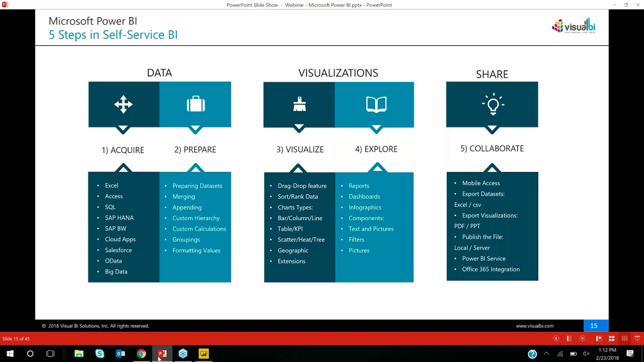This screenshot has height=362, width=644.
Task: Open Task View on taskbar
Action: point(50,354)
